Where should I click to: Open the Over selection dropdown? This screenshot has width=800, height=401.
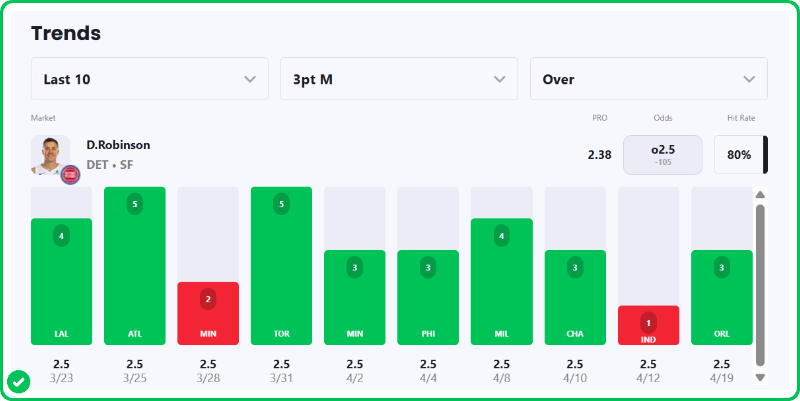tap(648, 79)
